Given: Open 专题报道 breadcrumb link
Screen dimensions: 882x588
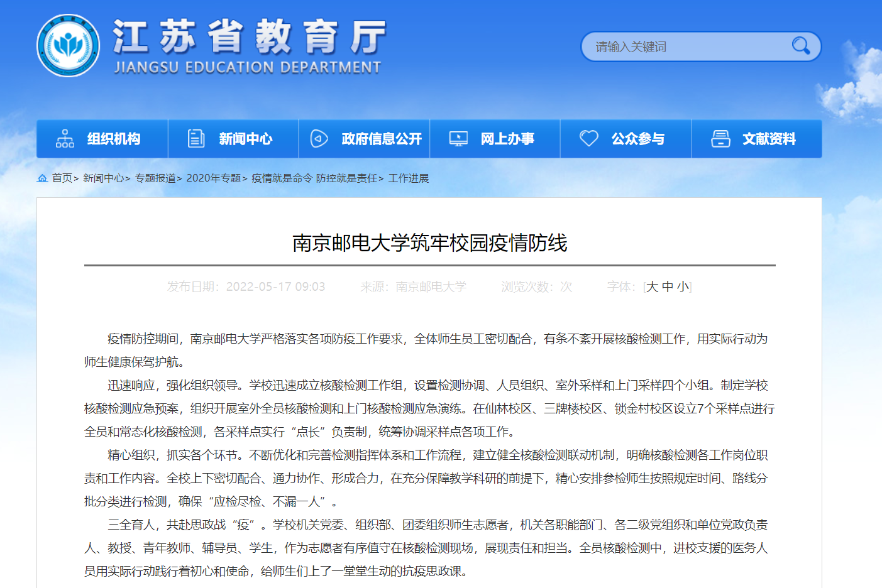Looking at the screenshot, I should 155,178.
